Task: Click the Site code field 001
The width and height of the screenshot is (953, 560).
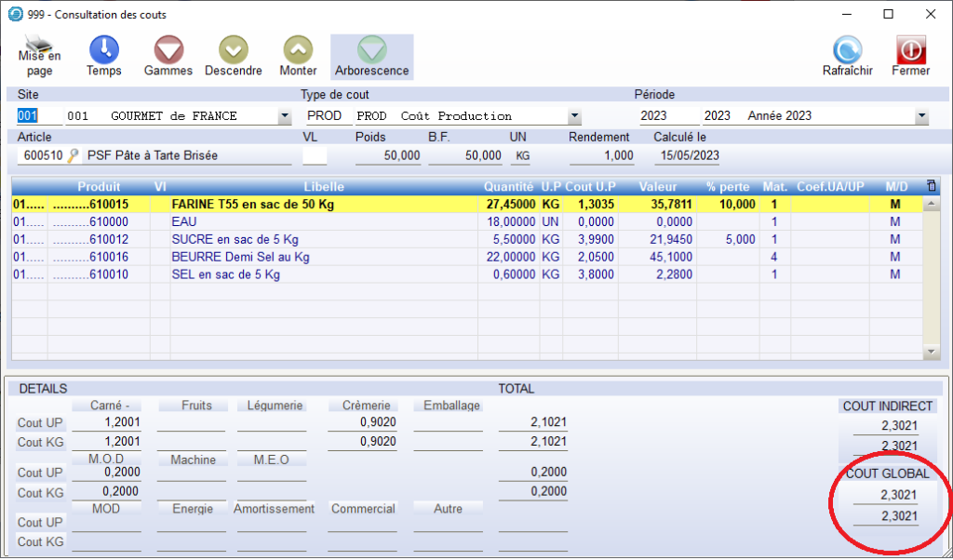Action: tap(28, 116)
